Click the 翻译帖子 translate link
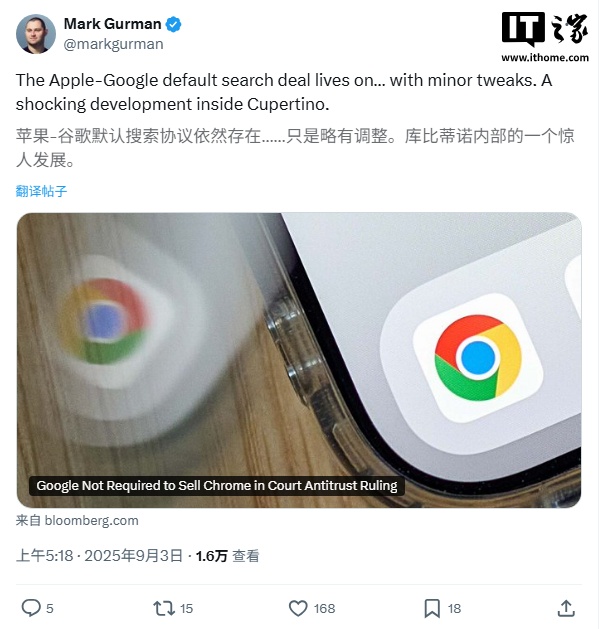Viewport: 599px width, 629px height. point(41,191)
